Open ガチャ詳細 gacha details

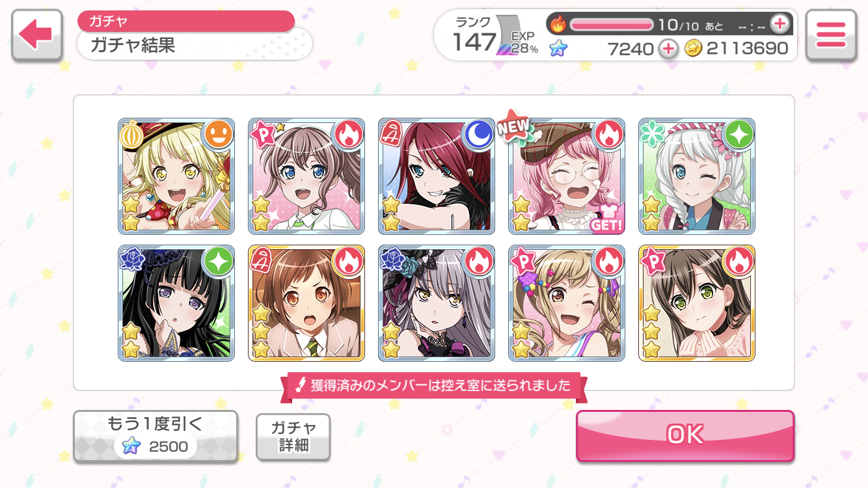pos(293,437)
